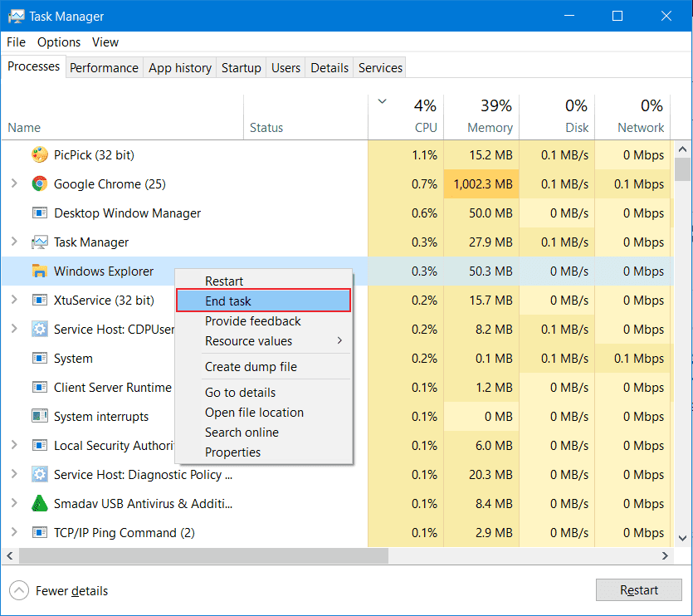693x616 pixels.
Task: Click the vertical scrollbar up arrow
Action: [x=682, y=149]
